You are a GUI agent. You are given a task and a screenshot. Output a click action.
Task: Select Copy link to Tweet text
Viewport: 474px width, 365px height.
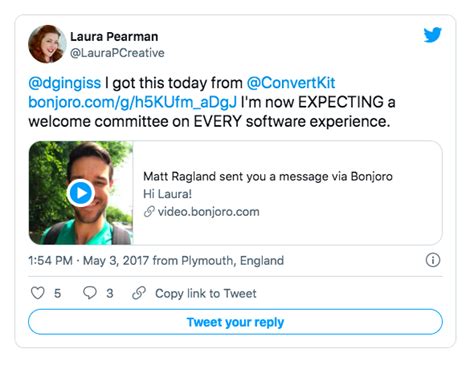(x=206, y=293)
